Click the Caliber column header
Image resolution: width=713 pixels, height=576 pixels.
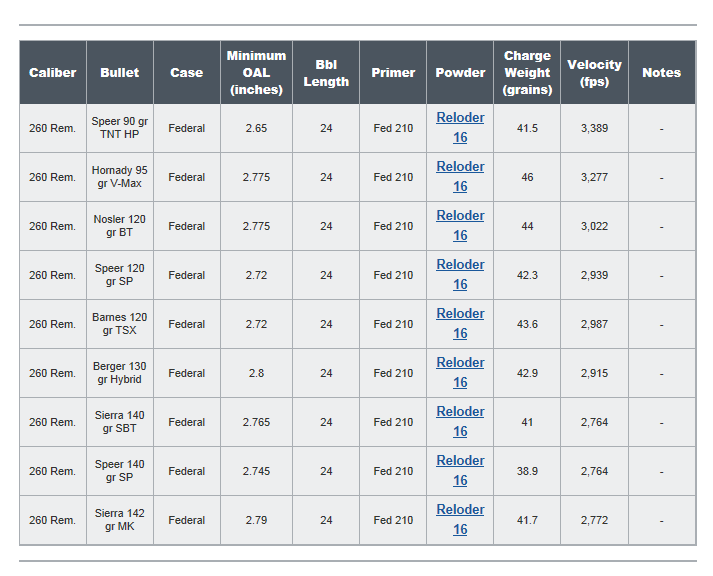(53, 73)
